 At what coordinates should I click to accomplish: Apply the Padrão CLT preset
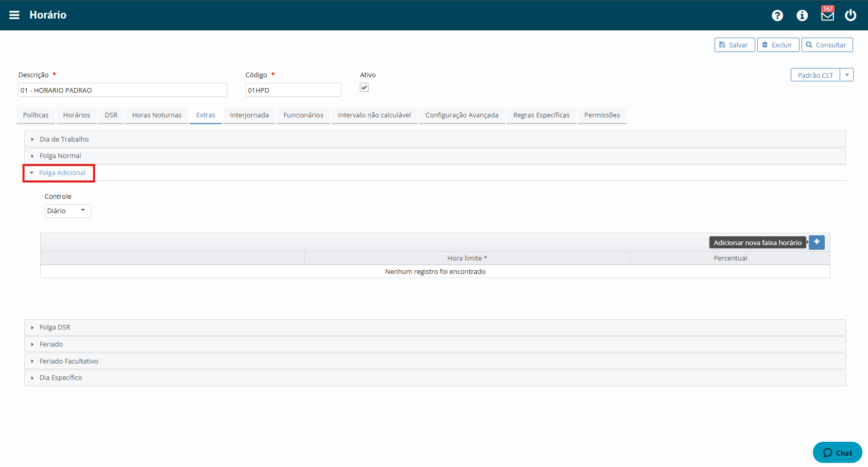tap(815, 75)
